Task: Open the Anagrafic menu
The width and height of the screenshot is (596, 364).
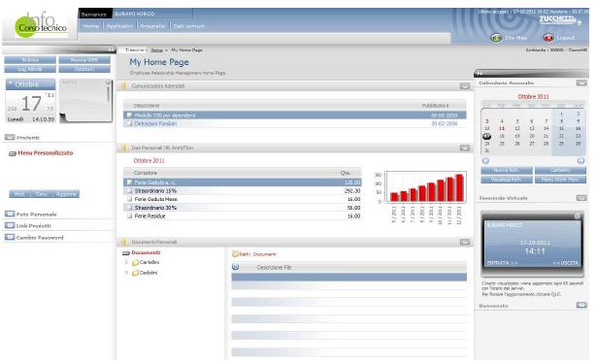Action: click(x=152, y=26)
